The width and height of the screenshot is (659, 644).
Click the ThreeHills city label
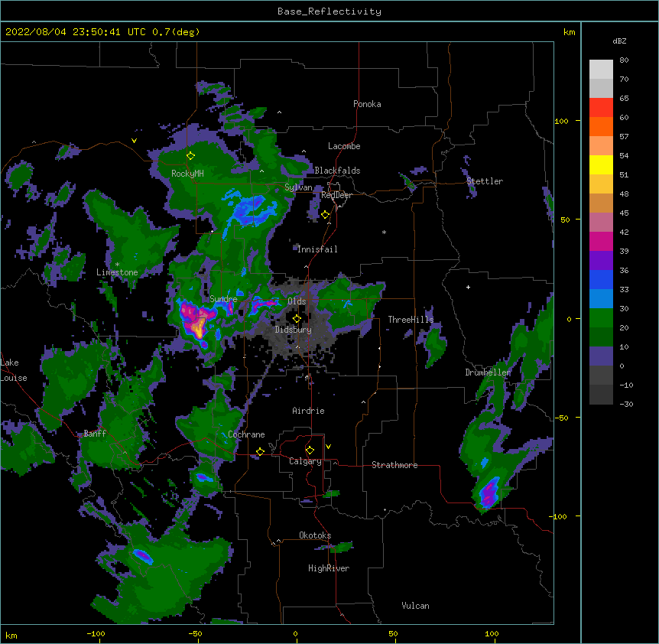pos(411,320)
